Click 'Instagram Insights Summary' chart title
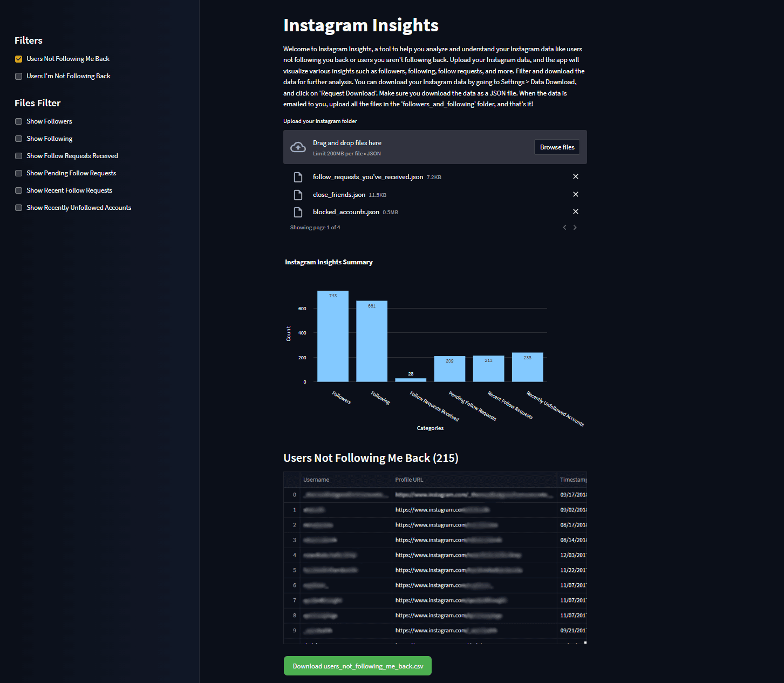 pyautogui.click(x=329, y=262)
